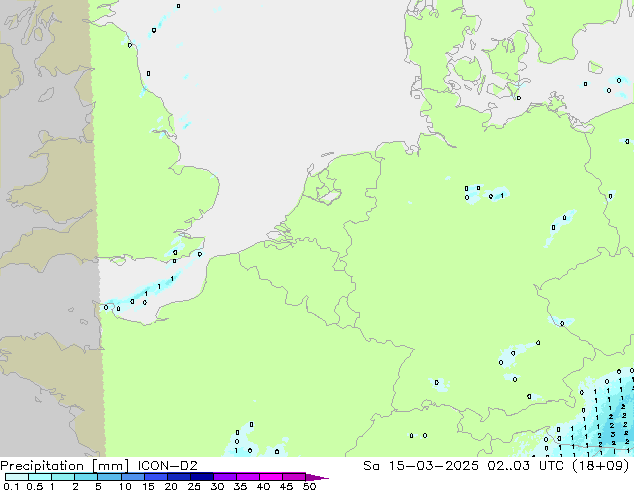Click the 'Precipitation [mm]' title text

65,466
